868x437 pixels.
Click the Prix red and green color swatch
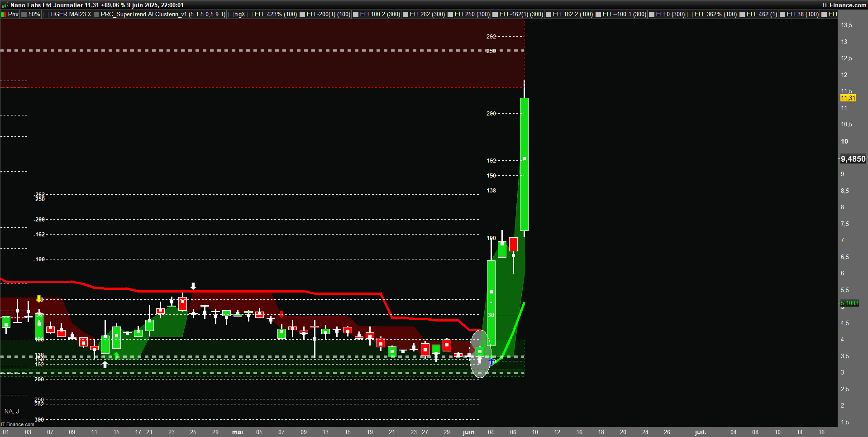(4, 14)
